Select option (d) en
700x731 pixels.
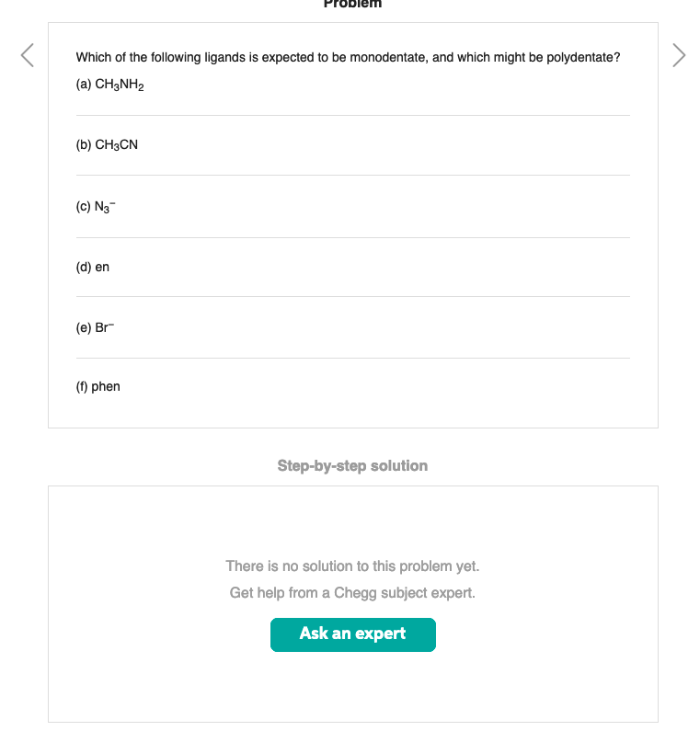pyautogui.click(x=93, y=268)
